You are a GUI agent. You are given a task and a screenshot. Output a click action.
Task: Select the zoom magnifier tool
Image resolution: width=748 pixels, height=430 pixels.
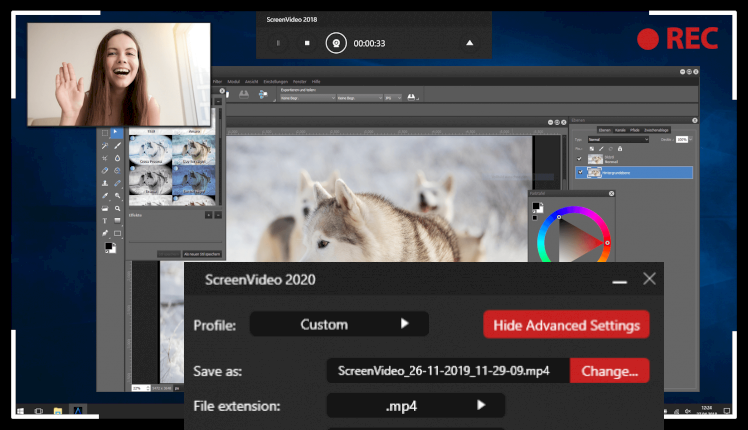tap(117, 209)
